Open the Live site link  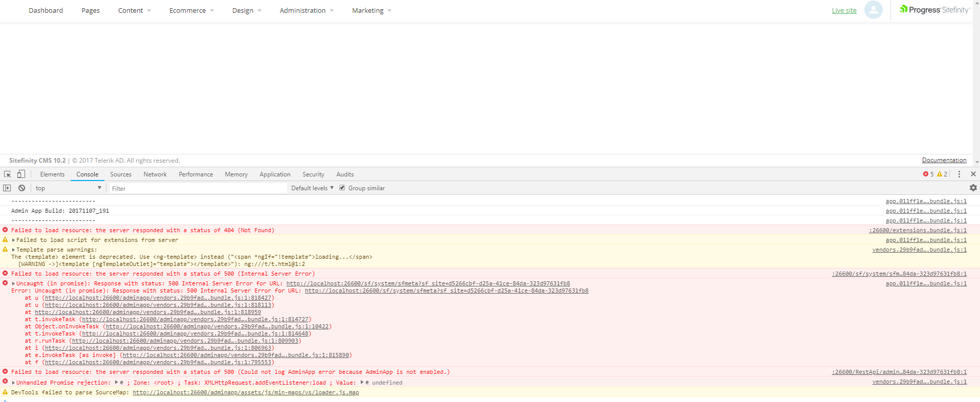click(844, 10)
